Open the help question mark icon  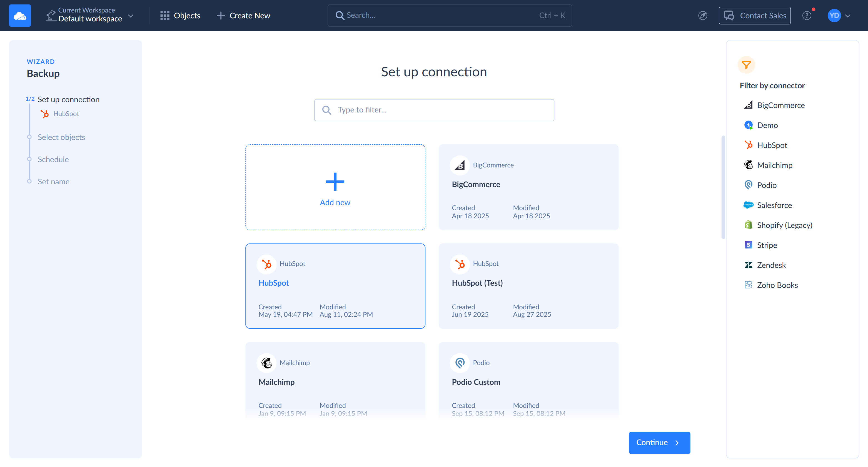click(807, 16)
